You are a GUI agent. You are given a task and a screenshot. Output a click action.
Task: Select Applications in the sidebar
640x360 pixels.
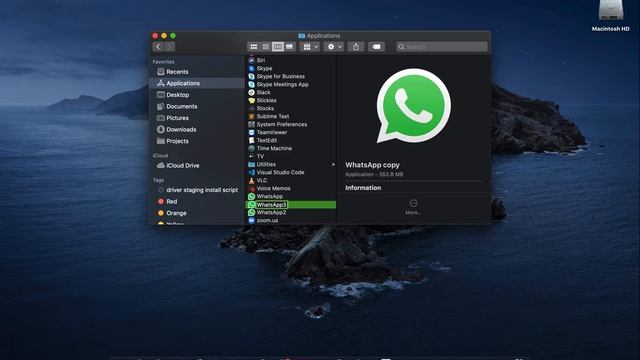point(196,83)
